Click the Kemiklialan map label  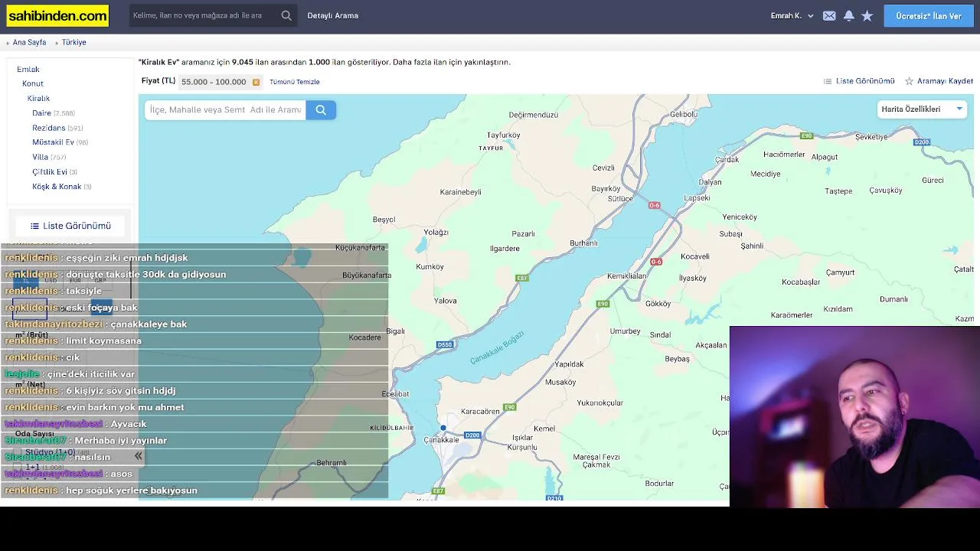[x=626, y=275]
